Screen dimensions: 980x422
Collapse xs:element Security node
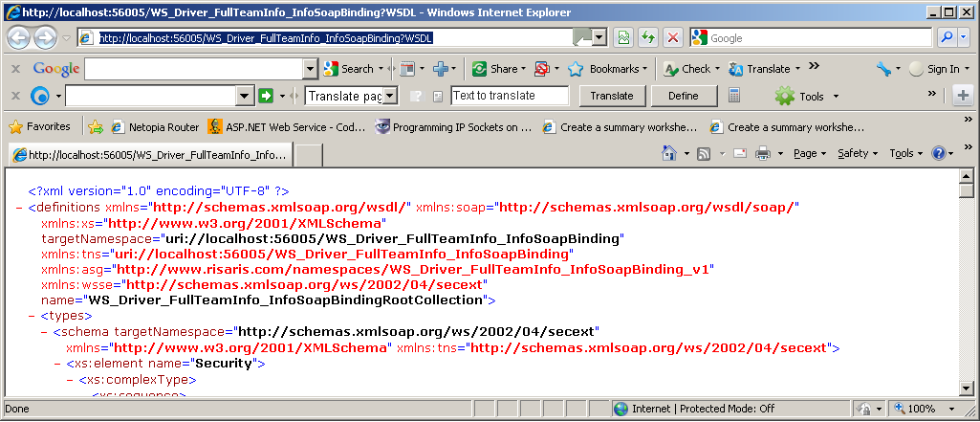click(56, 364)
